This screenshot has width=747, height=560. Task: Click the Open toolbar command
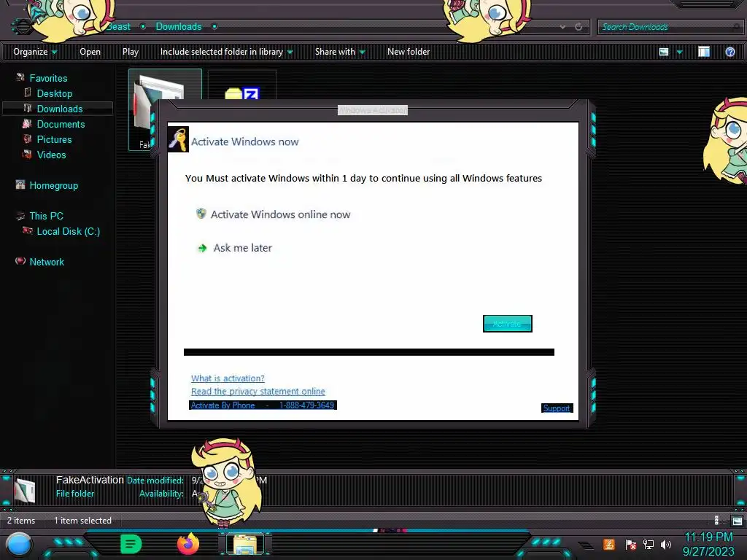[x=90, y=52]
